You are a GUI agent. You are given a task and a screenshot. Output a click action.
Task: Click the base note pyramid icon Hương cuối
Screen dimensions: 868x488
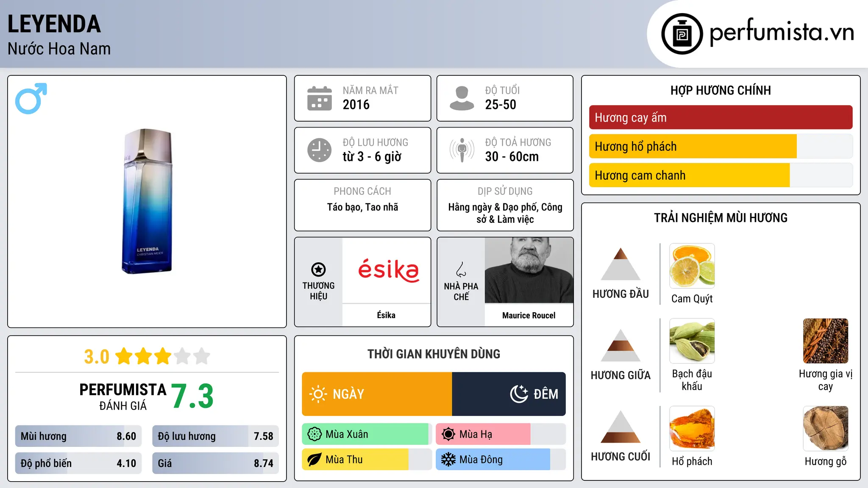(621, 427)
